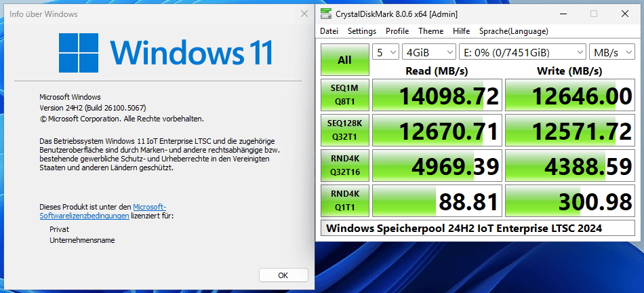Click the Read (MB/s) column header
Image resolution: width=644 pixels, height=293 pixels.
[x=437, y=71]
